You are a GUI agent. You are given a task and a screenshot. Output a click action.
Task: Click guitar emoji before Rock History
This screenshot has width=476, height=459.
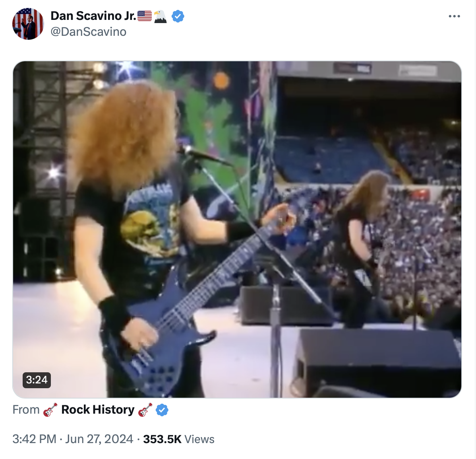[x=50, y=410]
